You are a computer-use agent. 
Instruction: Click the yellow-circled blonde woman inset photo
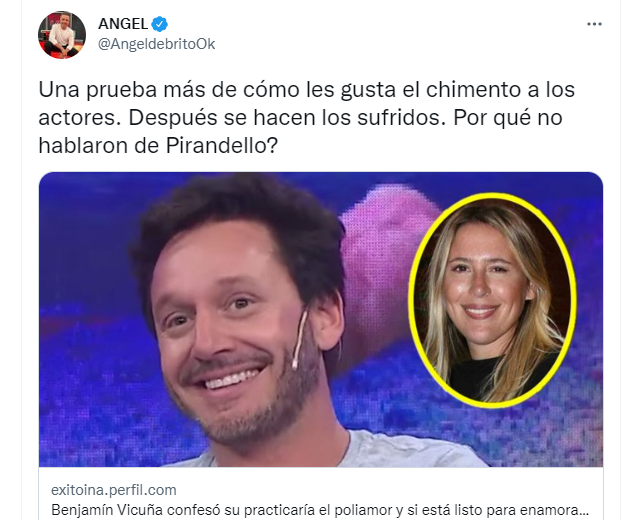[x=493, y=300]
